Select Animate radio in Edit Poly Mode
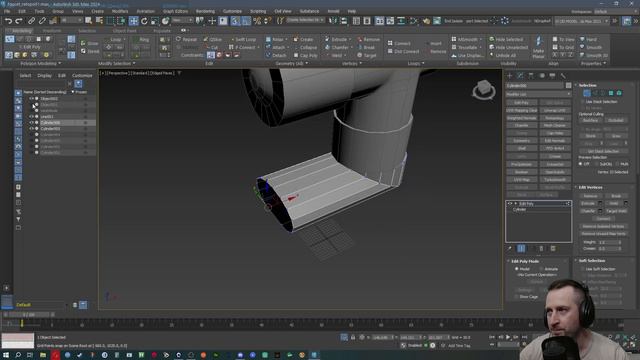The height and width of the screenshot is (360, 640). (x=541, y=269)
